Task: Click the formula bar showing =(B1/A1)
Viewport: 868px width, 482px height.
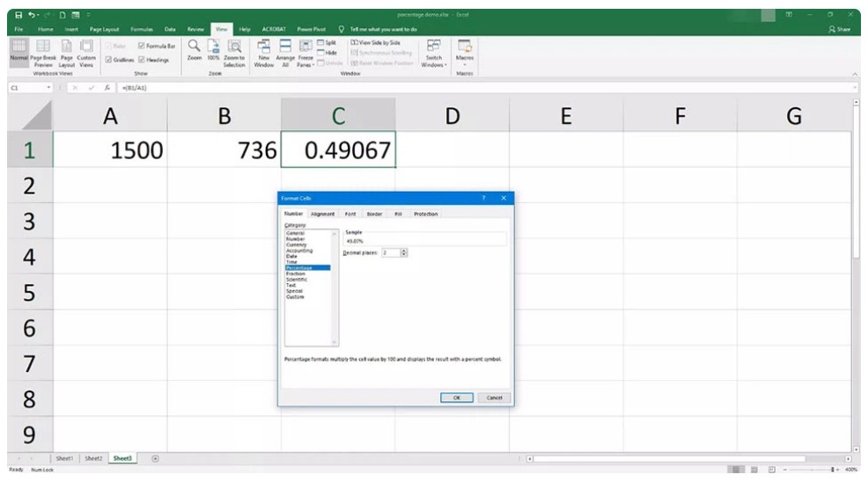Action: point(487,87)
